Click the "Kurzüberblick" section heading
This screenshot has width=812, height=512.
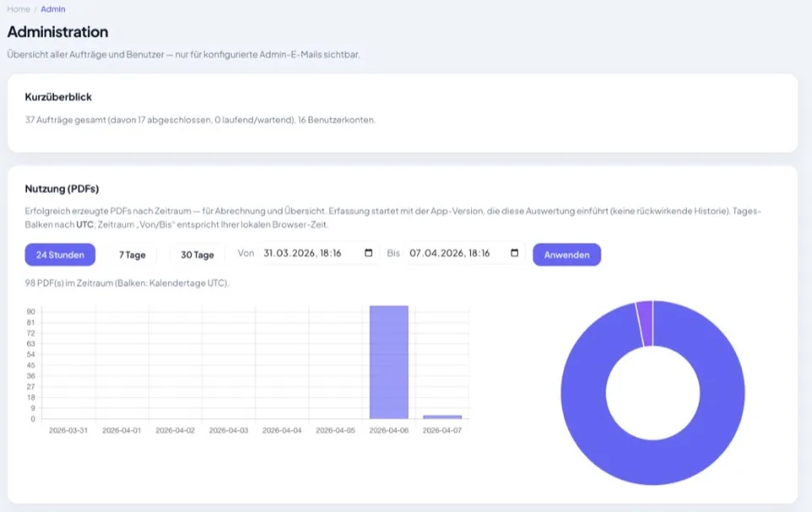point(58,97)
